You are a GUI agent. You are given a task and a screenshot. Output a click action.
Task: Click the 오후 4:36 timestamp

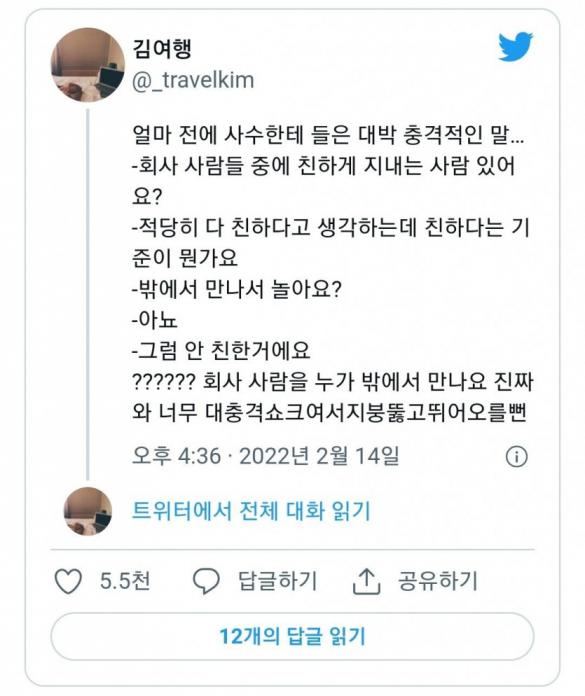click(x=176, y=456)
